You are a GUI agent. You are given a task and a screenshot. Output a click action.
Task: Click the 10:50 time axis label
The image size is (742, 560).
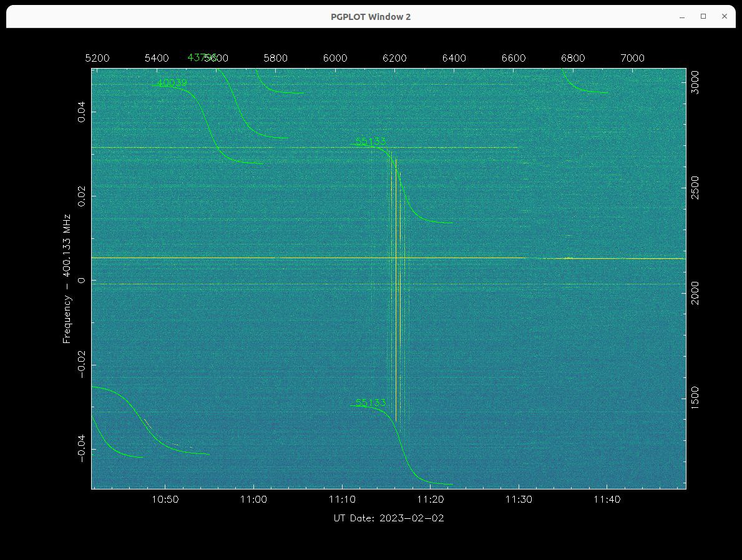(165, 500)
